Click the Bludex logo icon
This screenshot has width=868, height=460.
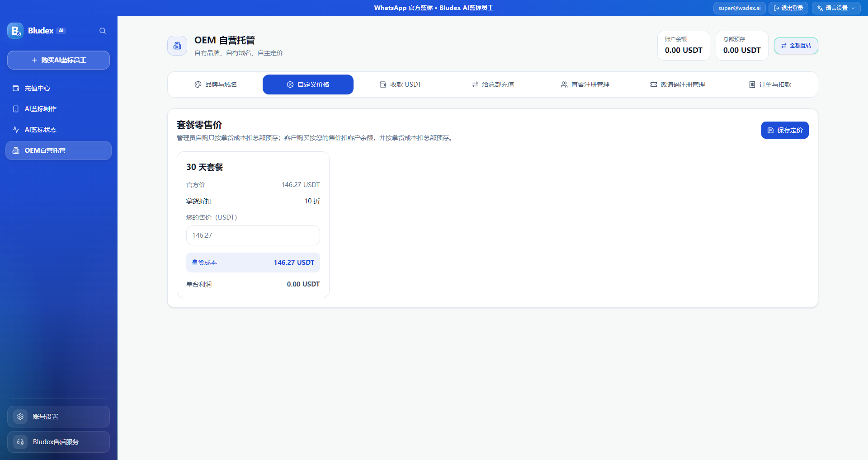(15, 31)
